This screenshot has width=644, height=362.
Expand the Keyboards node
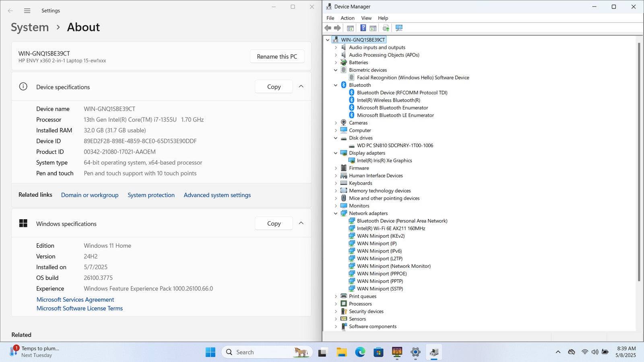[336, 183]
